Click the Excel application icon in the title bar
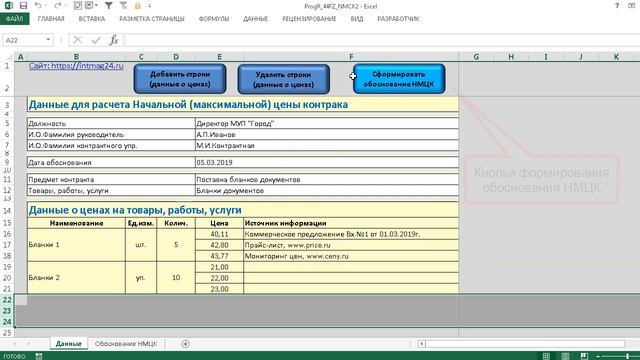Screen dimensions: 640x360 (8, 6)
